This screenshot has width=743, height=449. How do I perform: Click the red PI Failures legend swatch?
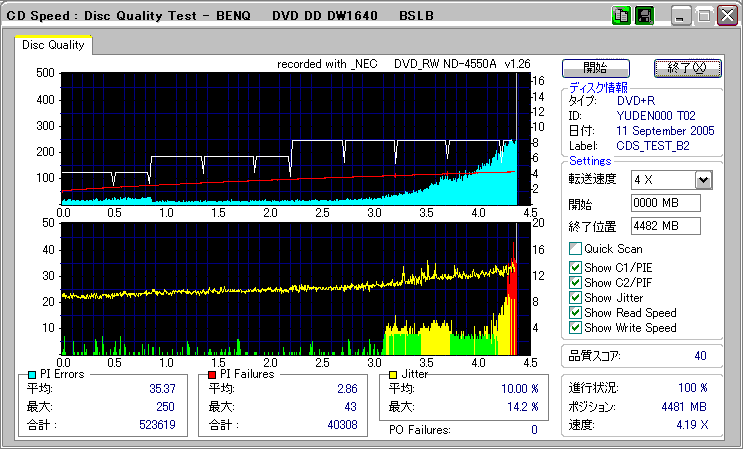[x=212, y=374]
